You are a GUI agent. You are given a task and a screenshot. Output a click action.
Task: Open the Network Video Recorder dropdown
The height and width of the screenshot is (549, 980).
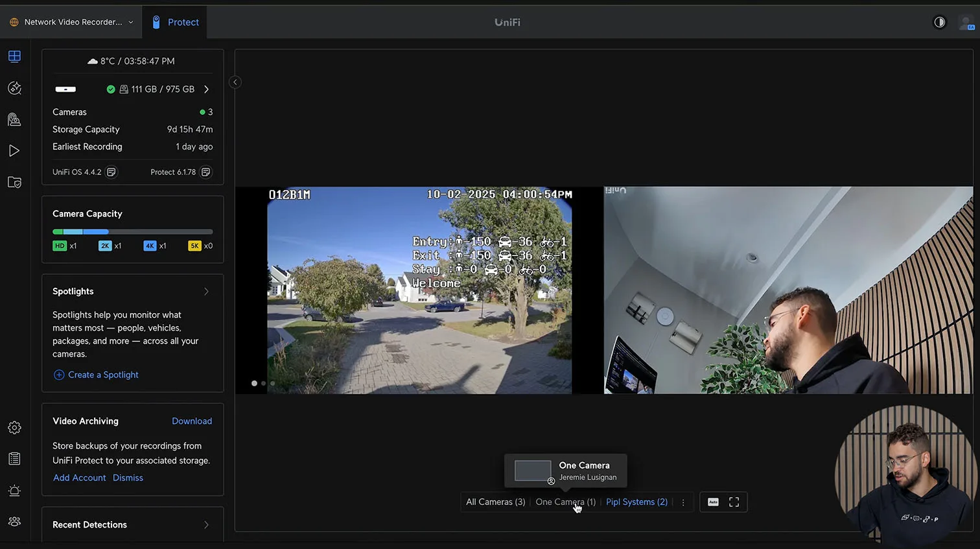point(72,22)
